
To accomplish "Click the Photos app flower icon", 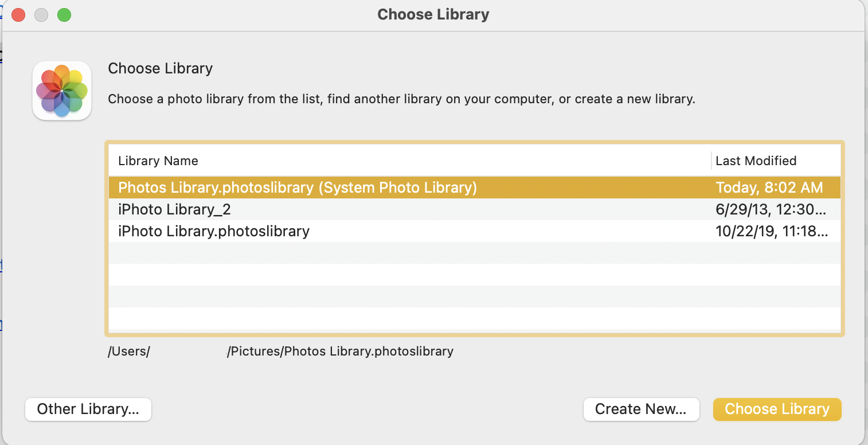I will (x=62, y=91).
